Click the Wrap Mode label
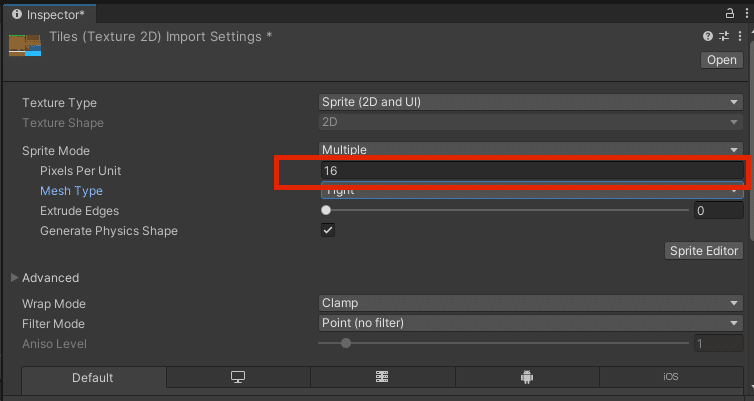This screenshot has width=754, height=401. (x=54, y=304)
